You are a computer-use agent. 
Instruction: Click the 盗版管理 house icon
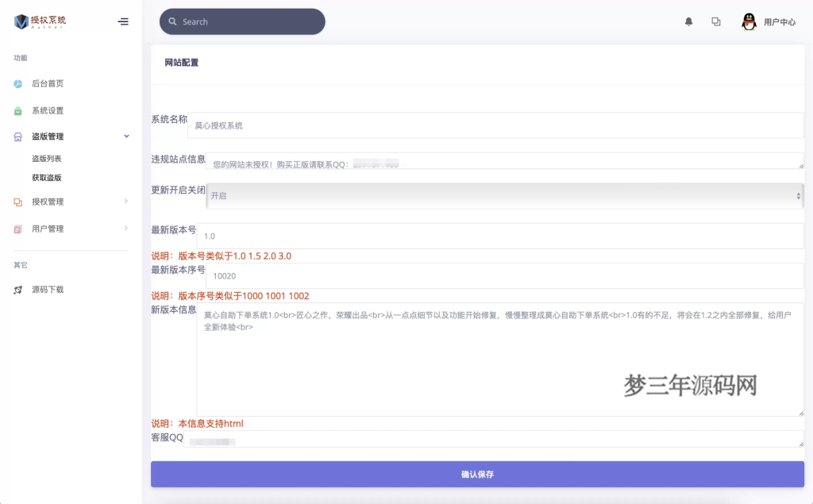pyautogui.click(x=17, y=136)
